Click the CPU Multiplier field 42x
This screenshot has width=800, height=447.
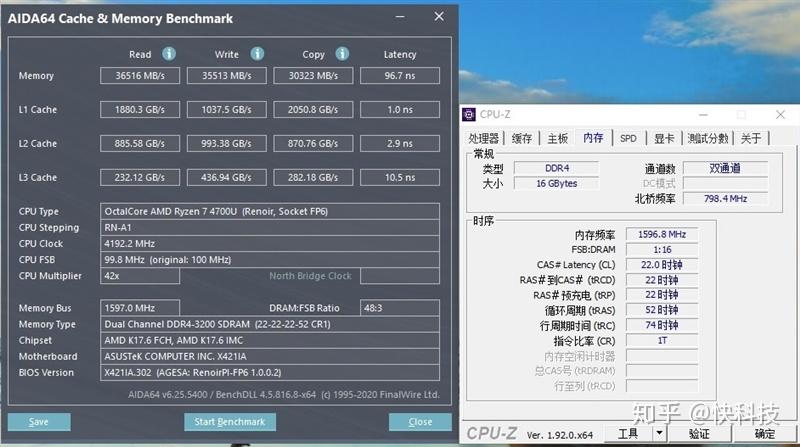click(x=140, y=276)
